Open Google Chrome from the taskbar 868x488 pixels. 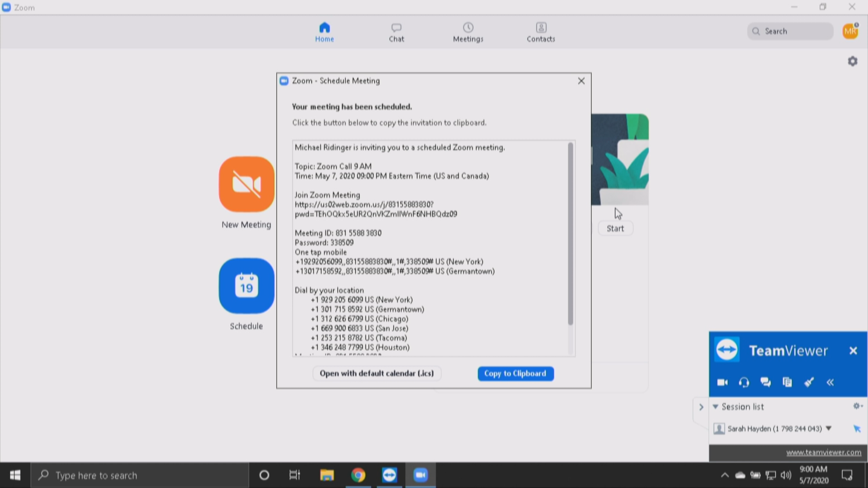[x=358, y=475]
